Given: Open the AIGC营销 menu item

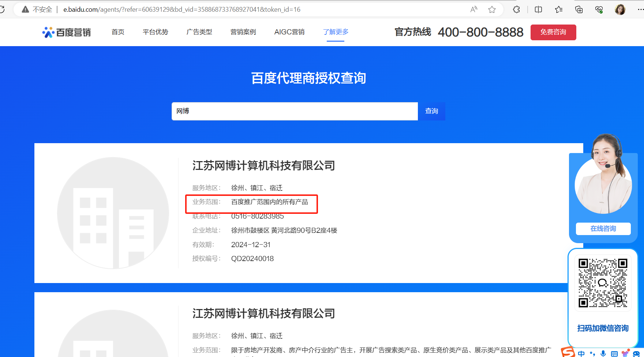Looking at the screenshot, I should click(x=289, y=32).
